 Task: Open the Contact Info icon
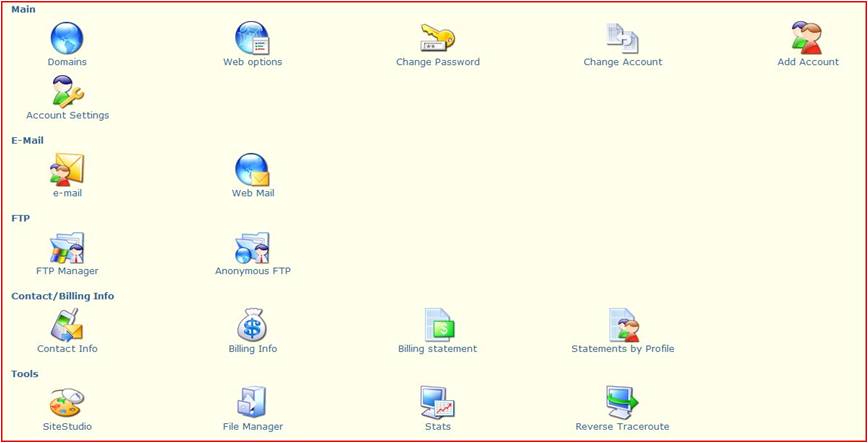click(67, 326)
